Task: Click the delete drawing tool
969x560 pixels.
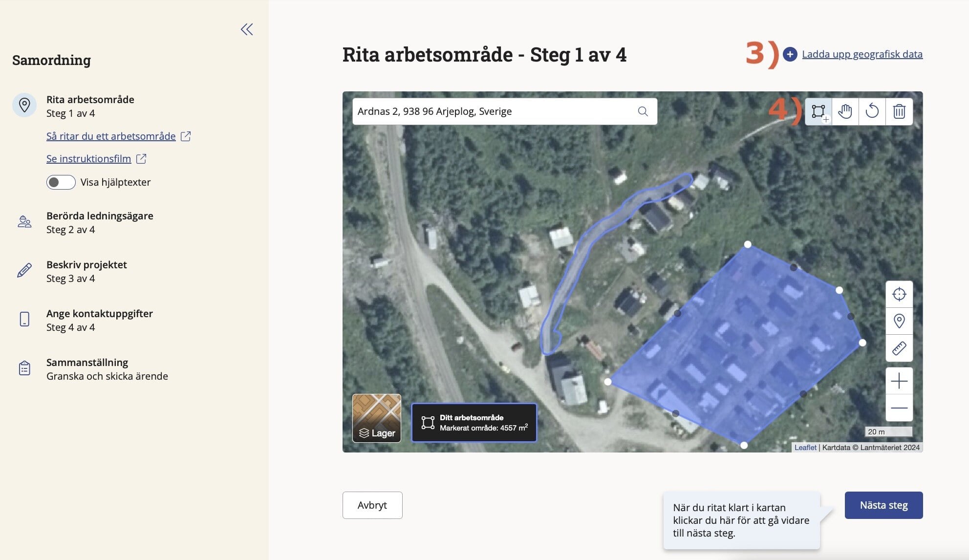Action: pyautogui.click(x=899, y=111)
